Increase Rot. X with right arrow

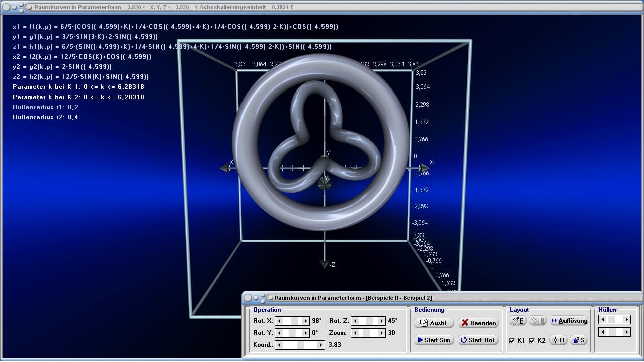[305, 320]
